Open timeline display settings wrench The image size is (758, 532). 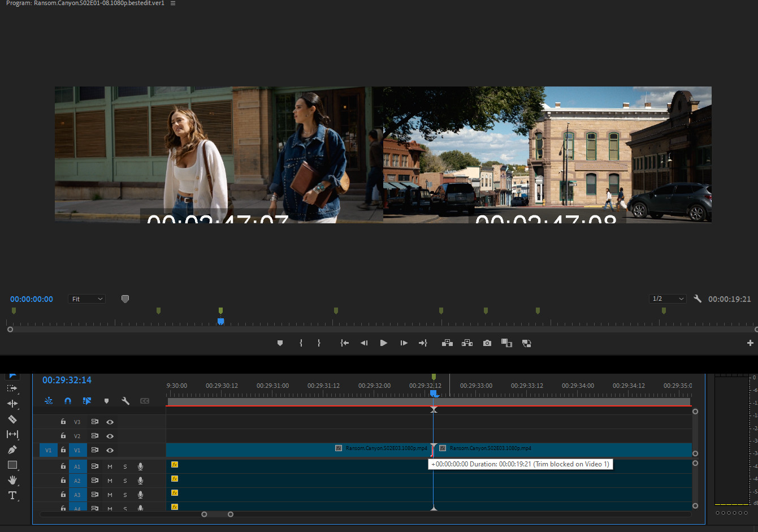tap(125, 401)
